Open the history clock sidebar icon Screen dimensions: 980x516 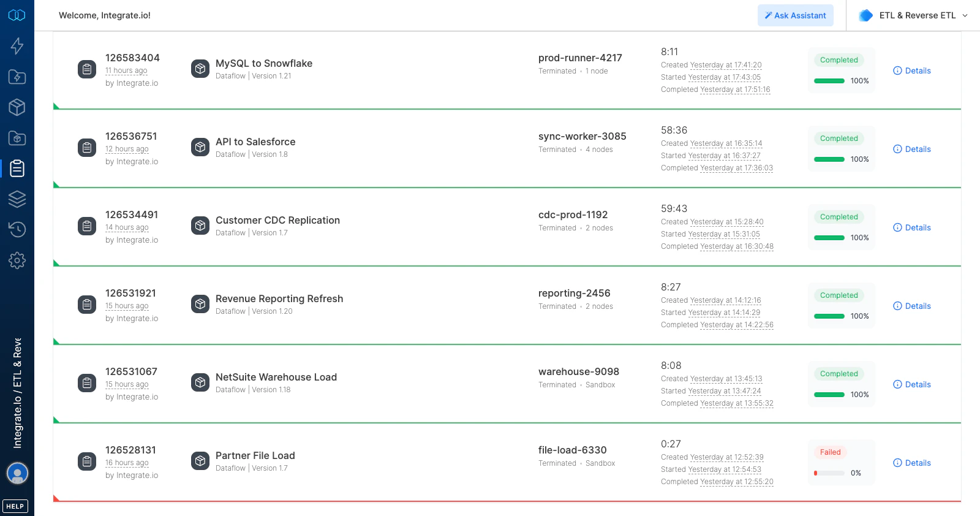pyautogui.click(x=17, y=229)
